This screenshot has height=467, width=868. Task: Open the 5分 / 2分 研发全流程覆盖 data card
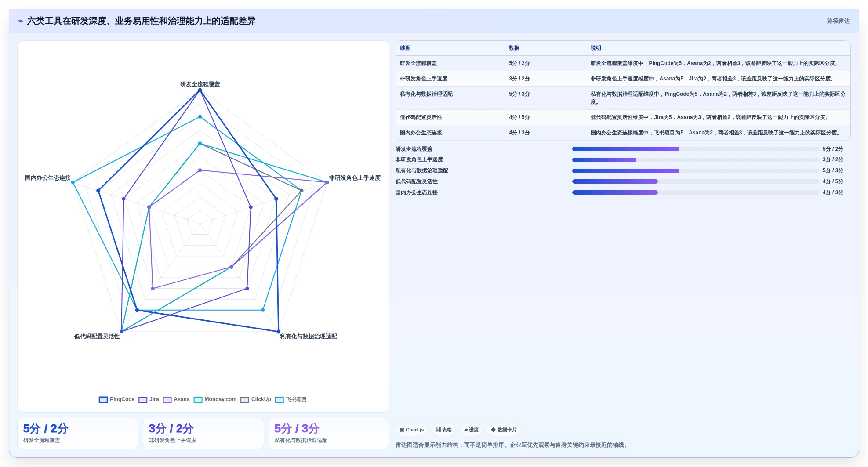(78, 433)
